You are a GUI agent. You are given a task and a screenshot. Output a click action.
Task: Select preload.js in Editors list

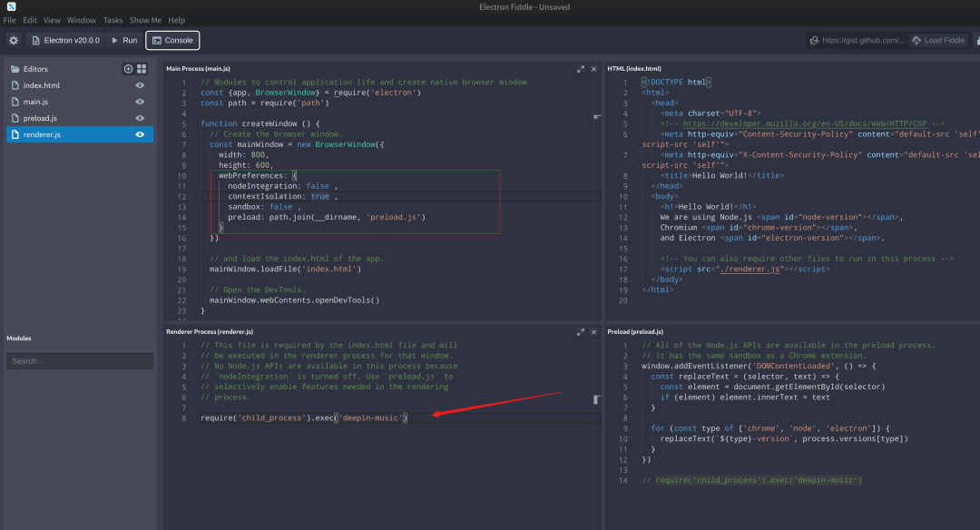(40, 117)
